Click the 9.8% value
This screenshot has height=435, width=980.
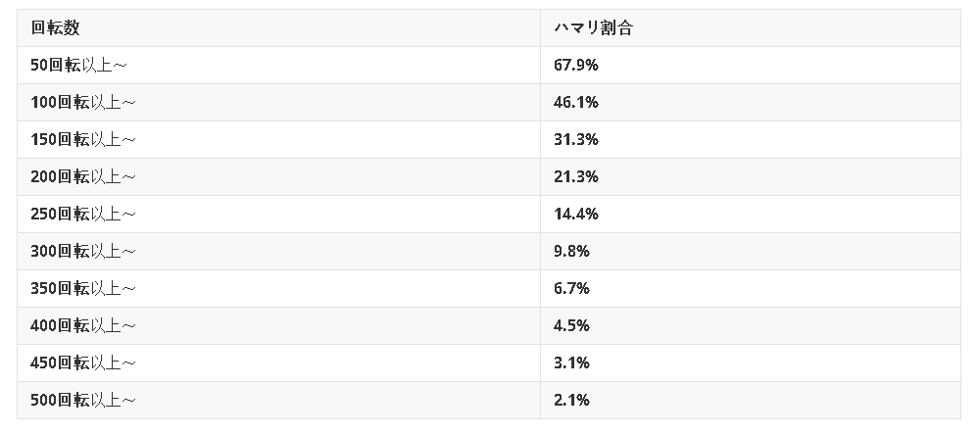click(571, 251)
